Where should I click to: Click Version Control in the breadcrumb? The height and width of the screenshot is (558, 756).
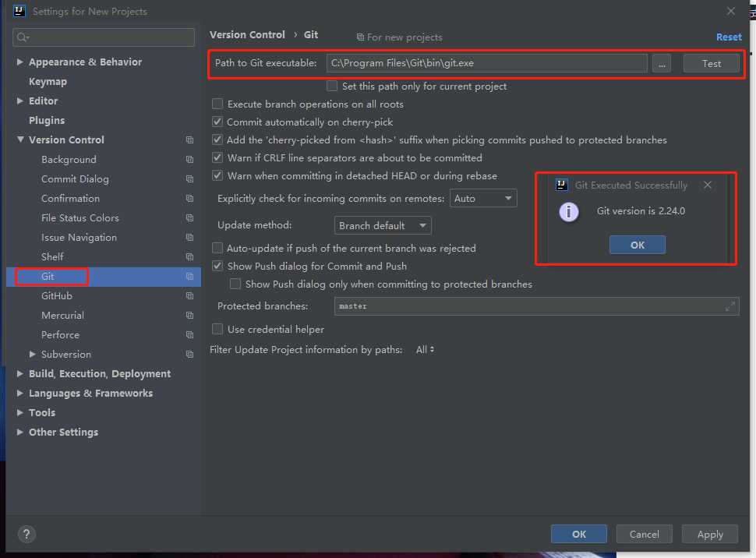pos(247,35)
